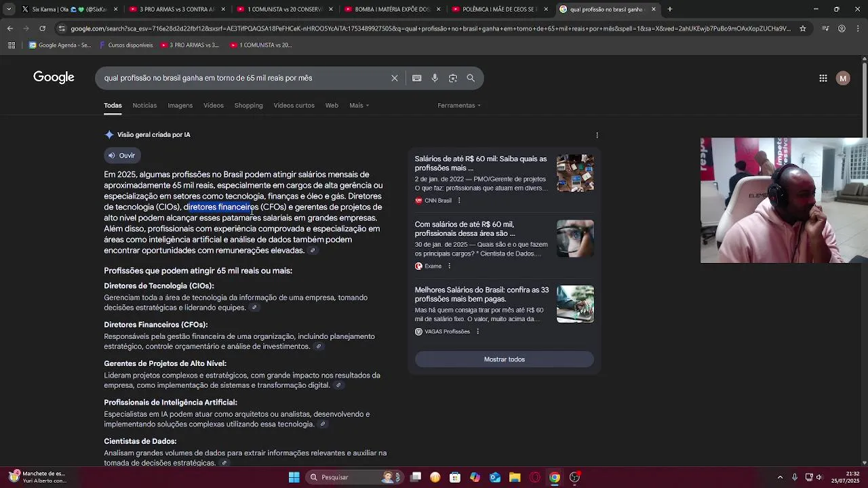Open the link icon after the overview paragraph
The height and width of the screenshot is (488, 868).
(x=313, y=251)
